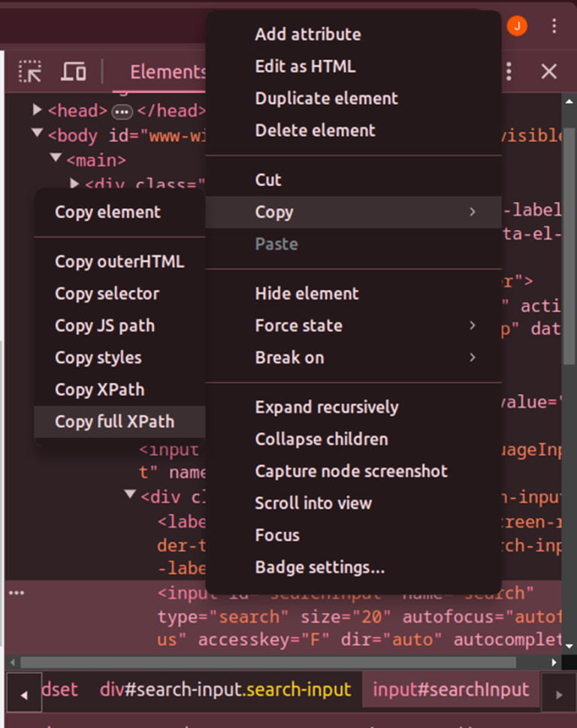The height and width of the screenshot is (728, 577).
Task: Close the DevTools panel with the X icon
Action: pyautogui.click(x=548, y=71)
